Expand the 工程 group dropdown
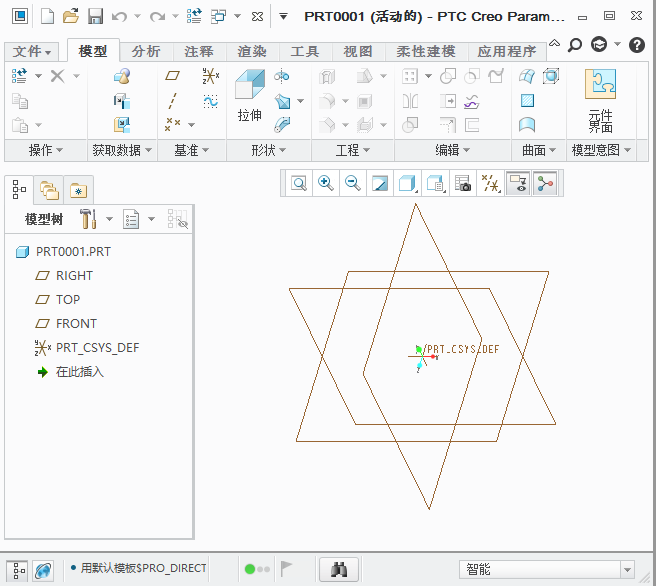The width and height of the screenshot is (656, 586). pos(353,150)
